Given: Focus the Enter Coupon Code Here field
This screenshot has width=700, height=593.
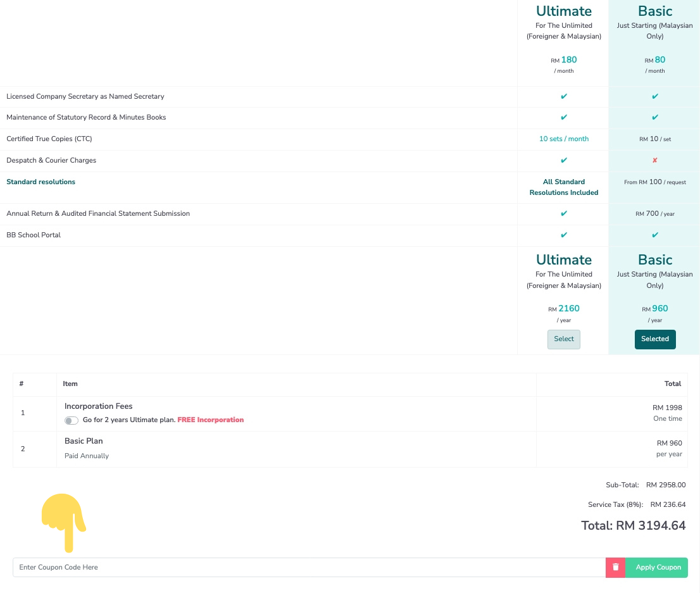Looking at the screenshot, I should pyautogui.click(x=309, y=567).
